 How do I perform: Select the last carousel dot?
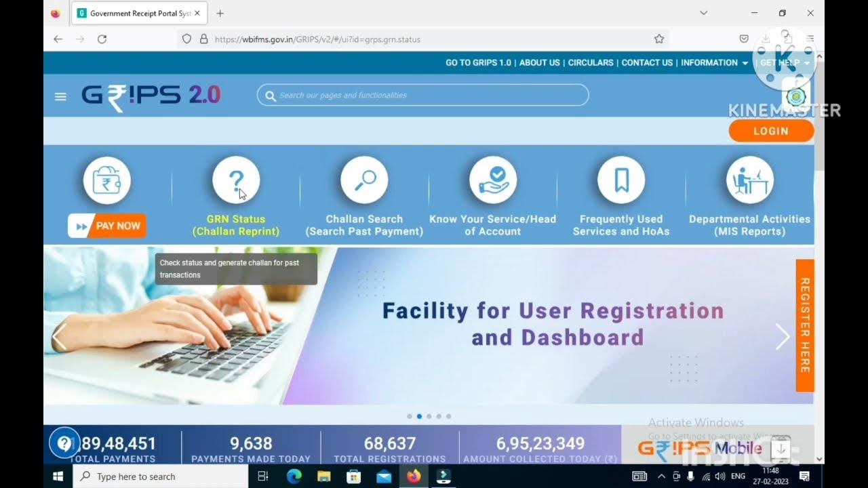coord(448,416)
